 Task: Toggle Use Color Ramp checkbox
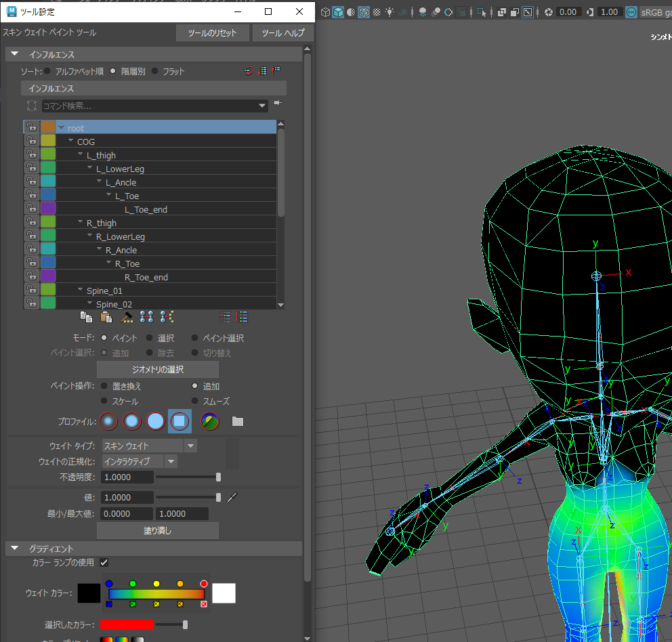pyautogui.click(x=104, y=562)
